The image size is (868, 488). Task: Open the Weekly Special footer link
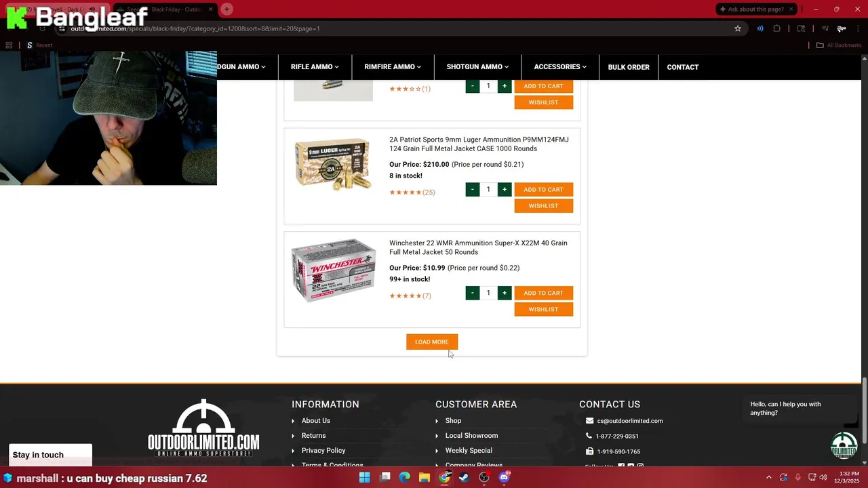coord(469,451)
